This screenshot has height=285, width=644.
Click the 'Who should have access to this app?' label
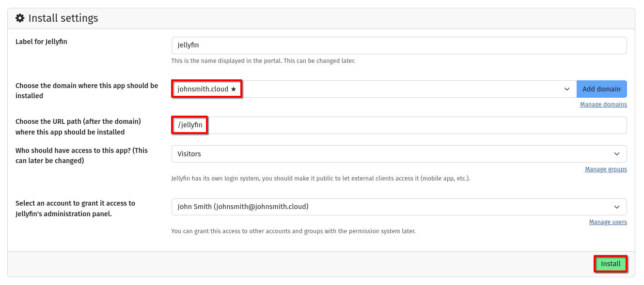(x=81, y=155)
